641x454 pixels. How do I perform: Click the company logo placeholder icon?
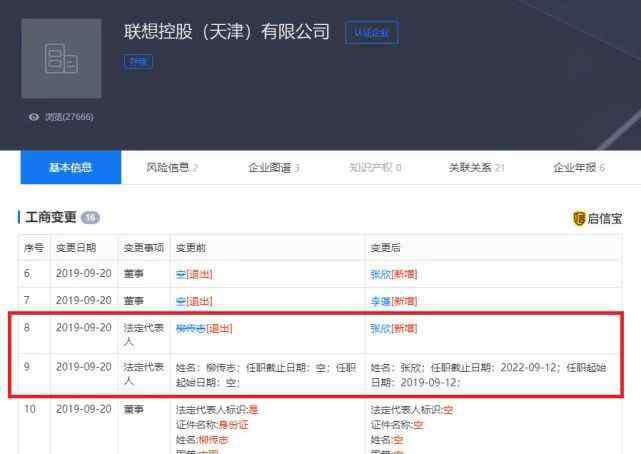click(61, 58)
